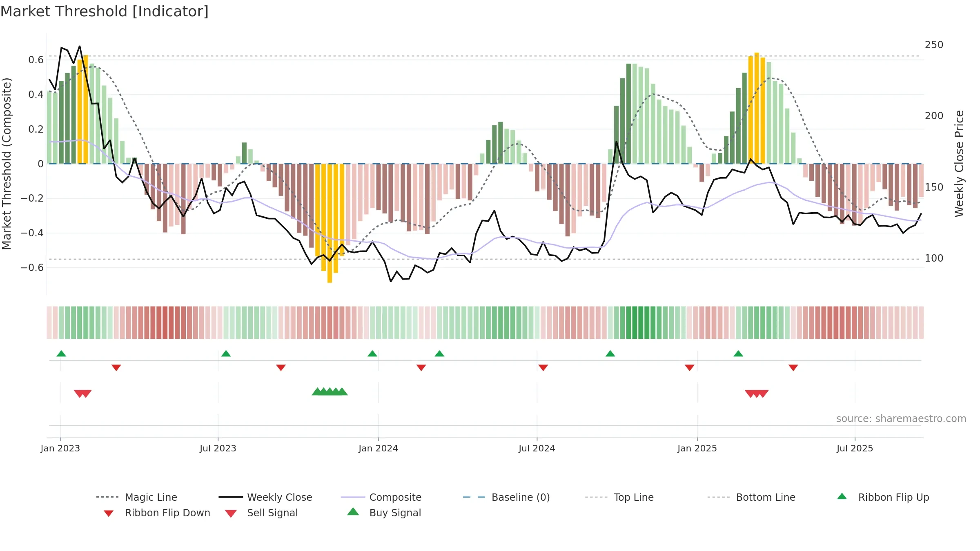Screen dimensions: 980x551
Task: Click the right-axis tick value 200
Action: [934, 116]
